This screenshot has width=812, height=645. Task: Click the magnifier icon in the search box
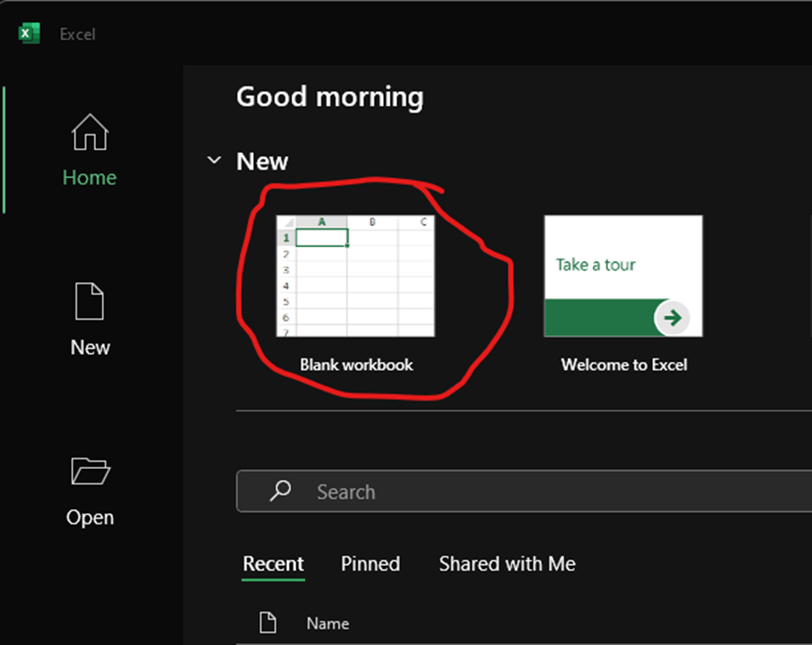[279, 491]
